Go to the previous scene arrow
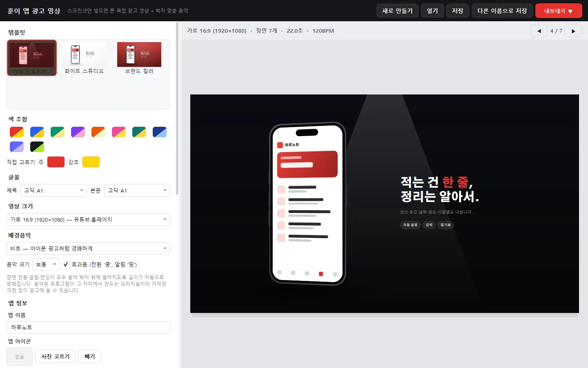The width and height of the screenshot is (588, 368). pyautogui.click(x=539, y=31)
